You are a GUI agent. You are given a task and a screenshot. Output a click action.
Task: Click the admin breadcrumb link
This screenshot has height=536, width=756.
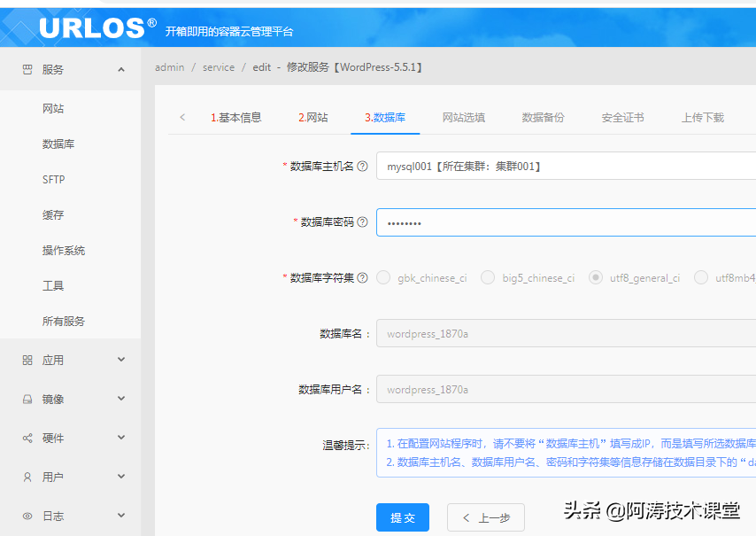[x=170, y=67]
